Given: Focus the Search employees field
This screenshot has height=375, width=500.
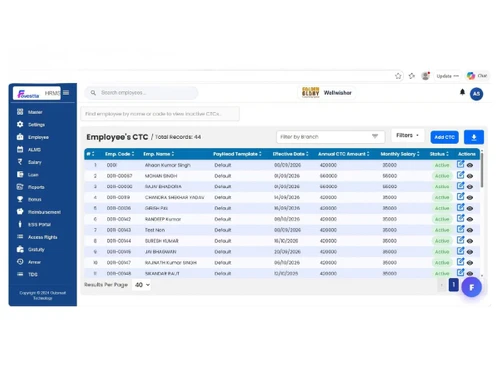Looking at the screenshot, I should coord(141,93).
